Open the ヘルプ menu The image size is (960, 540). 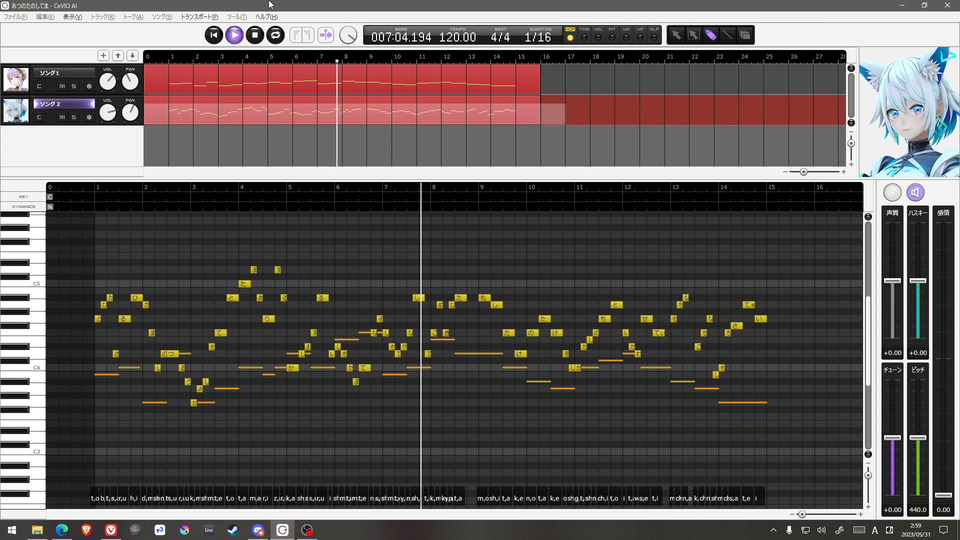[x=266, y=17]
